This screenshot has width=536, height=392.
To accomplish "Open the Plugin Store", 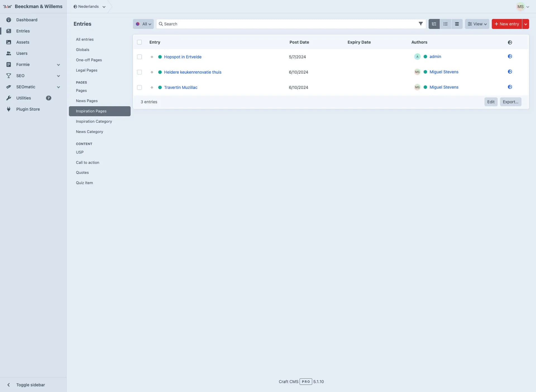I will [28, 109].
